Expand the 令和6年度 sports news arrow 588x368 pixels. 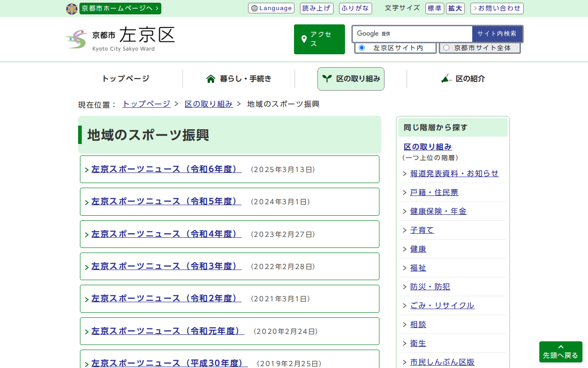pos(87,170)
